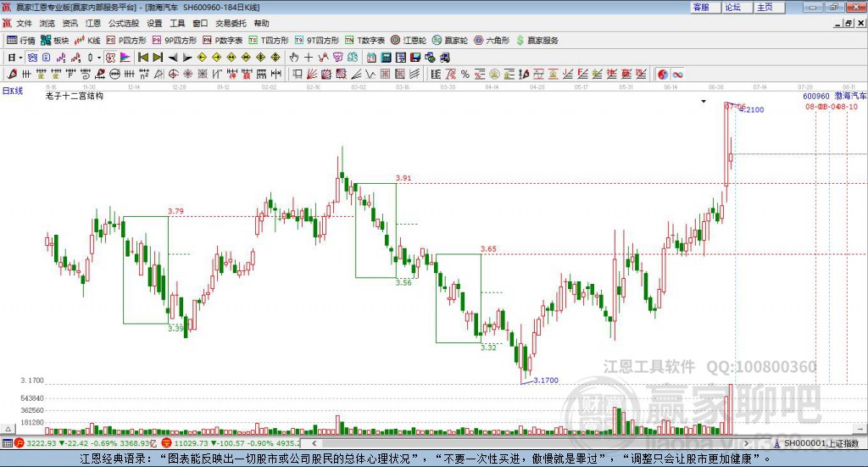The height and width of the screenshot is (467, 868).
Task: Select the percent % drawing tool
Action: coord(465,74)
